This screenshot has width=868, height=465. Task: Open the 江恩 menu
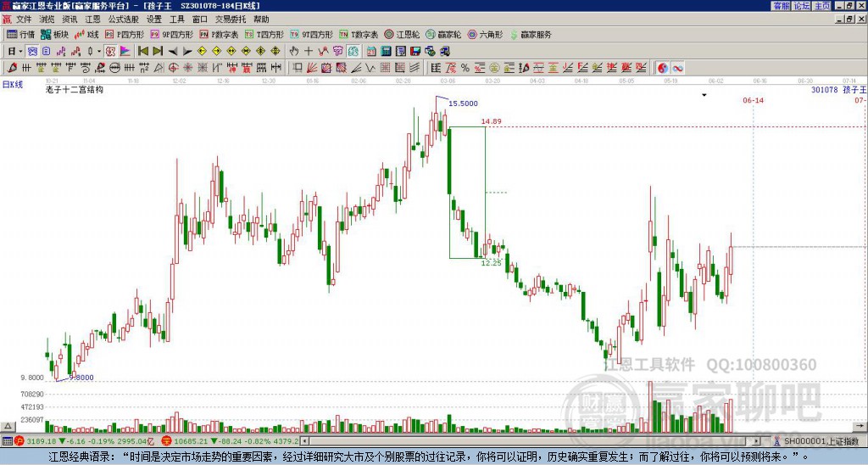(92, 20)
